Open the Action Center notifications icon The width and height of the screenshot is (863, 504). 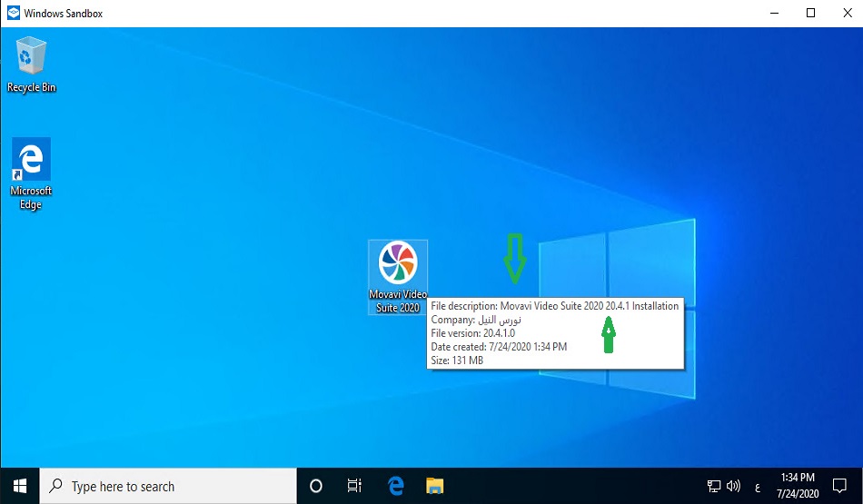tap(838, 486)
